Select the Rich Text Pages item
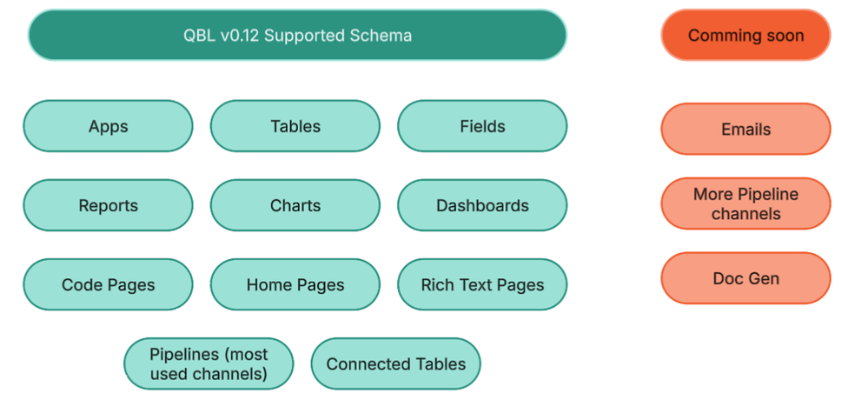The width and height of the screenshot is (868, 400). click(482, 285)
